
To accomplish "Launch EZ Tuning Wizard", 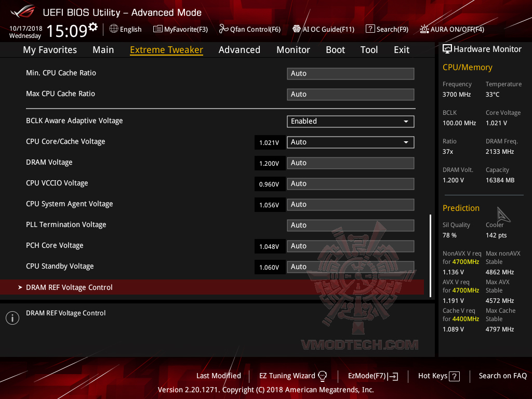I will (x=293, y=376).
